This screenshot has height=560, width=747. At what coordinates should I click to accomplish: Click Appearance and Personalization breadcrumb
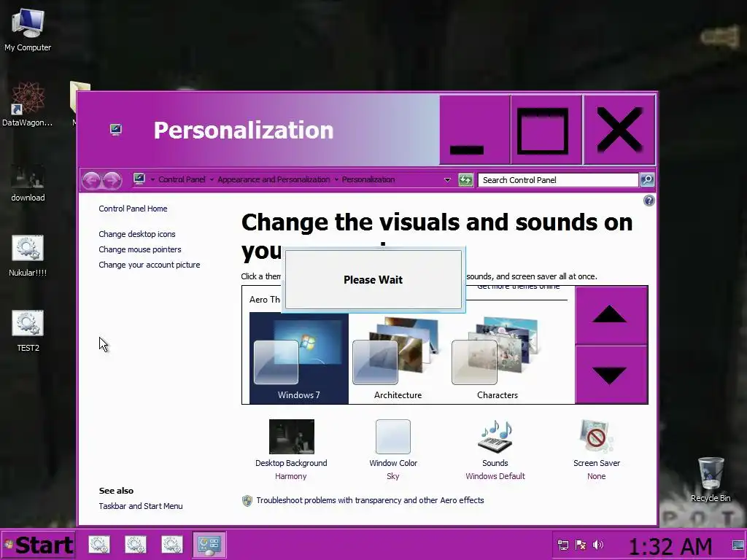pos(274,179)
